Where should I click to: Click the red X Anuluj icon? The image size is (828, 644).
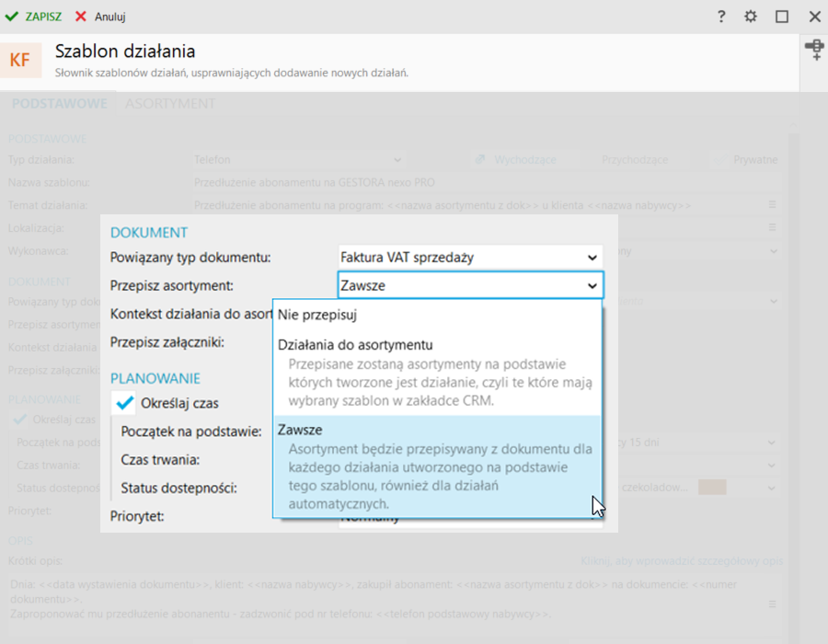81,17
